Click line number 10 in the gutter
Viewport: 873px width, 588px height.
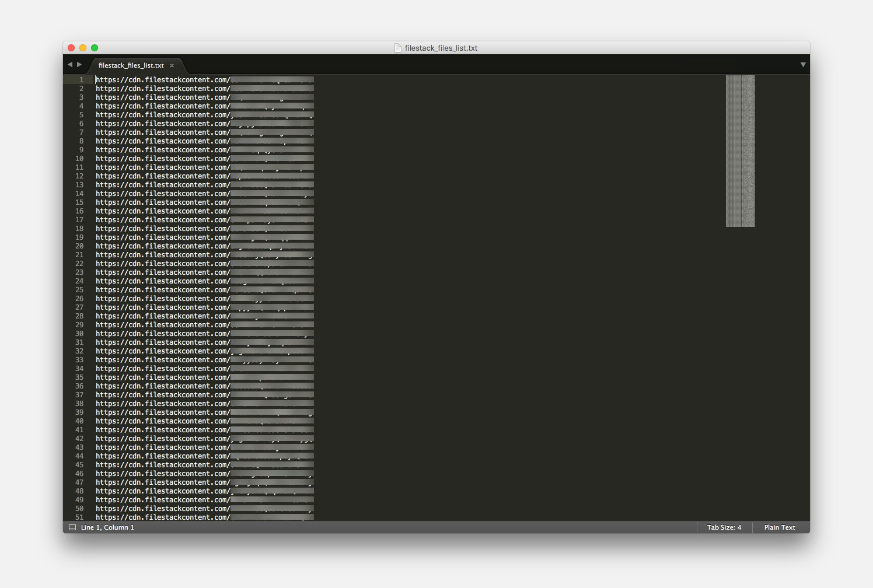(79, 158)
